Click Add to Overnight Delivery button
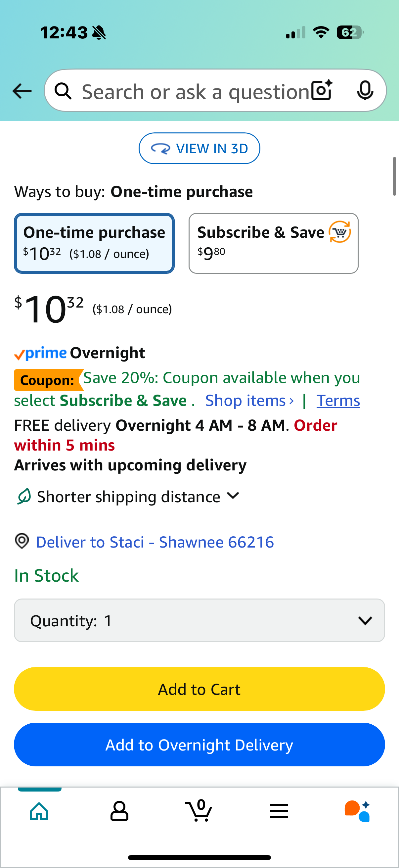 pyautogui.click(x=199, y=744)
